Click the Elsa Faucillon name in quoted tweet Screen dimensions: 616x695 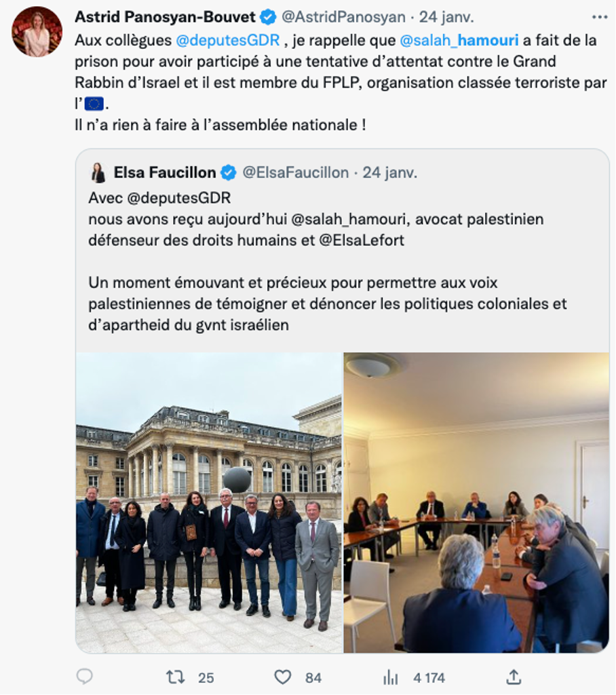[165, 172]
